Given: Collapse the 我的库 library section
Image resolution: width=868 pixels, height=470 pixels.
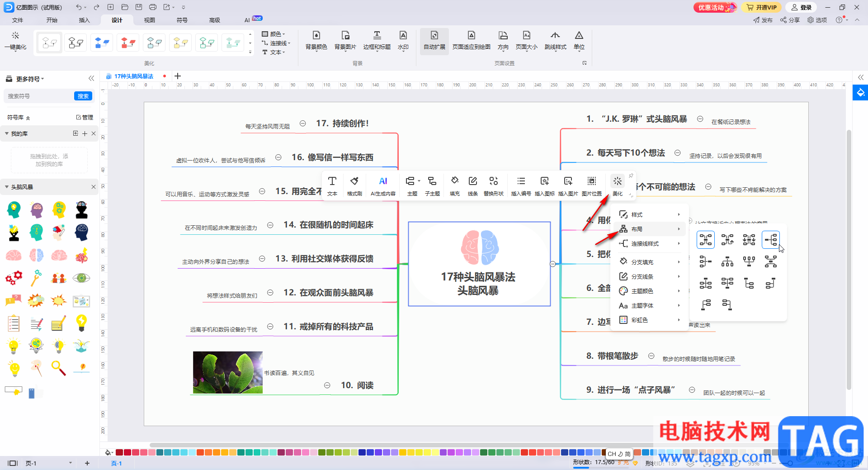Looking at the screenshot, I should (7, 133).
